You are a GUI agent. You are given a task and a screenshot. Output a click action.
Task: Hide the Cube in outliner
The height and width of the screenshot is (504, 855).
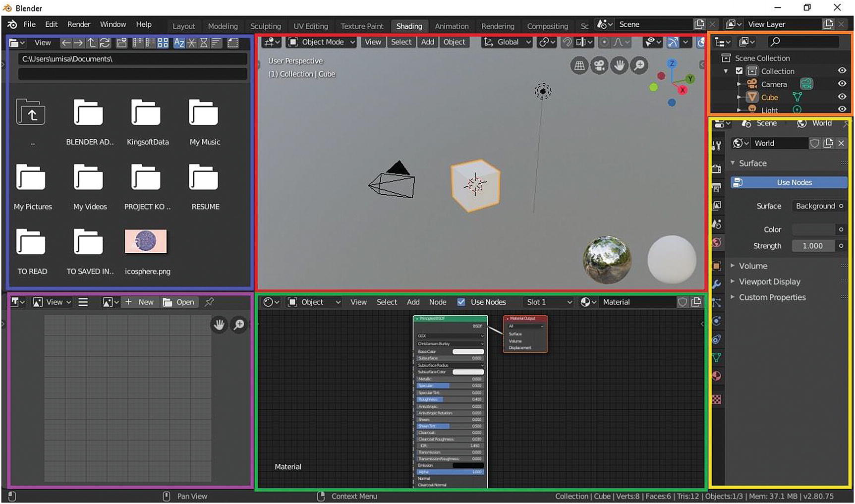tap(842, 97)
